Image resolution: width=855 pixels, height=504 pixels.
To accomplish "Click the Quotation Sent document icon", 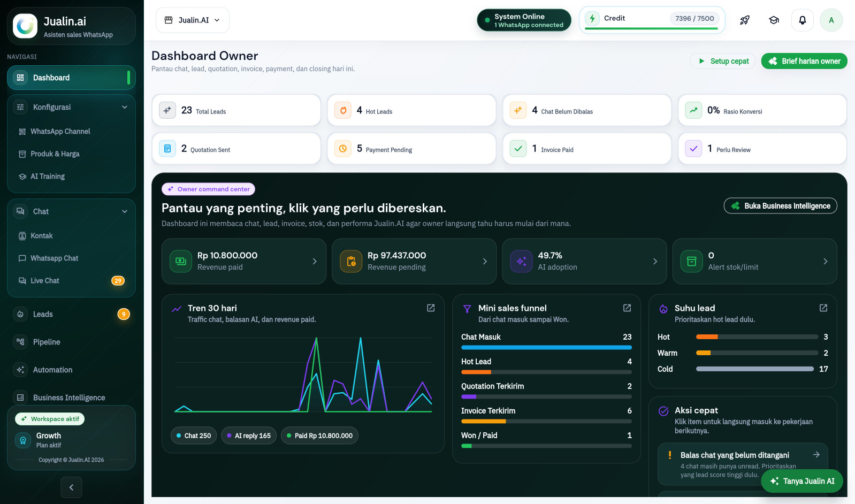I will point(167,149).
